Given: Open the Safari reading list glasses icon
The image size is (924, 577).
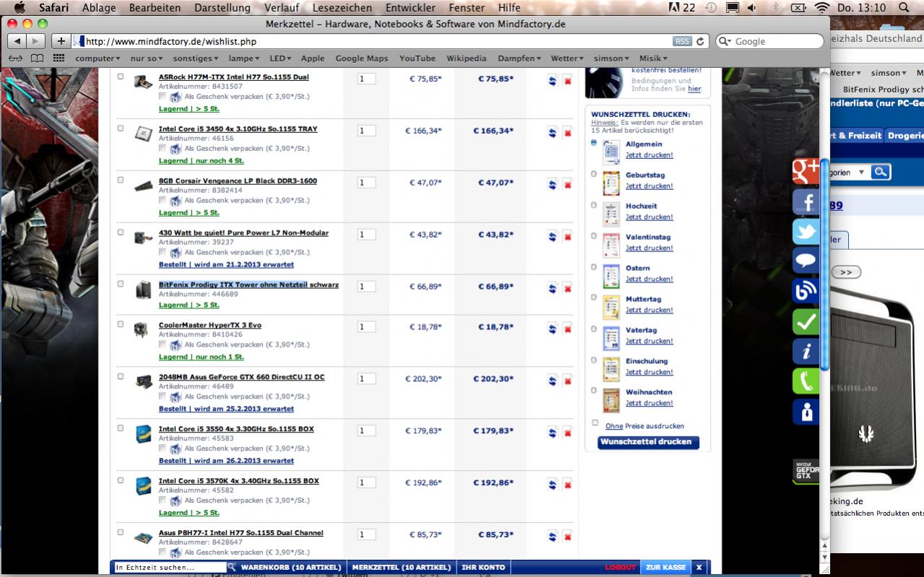Looking at the screenshot, I should [x=15, y=58].
